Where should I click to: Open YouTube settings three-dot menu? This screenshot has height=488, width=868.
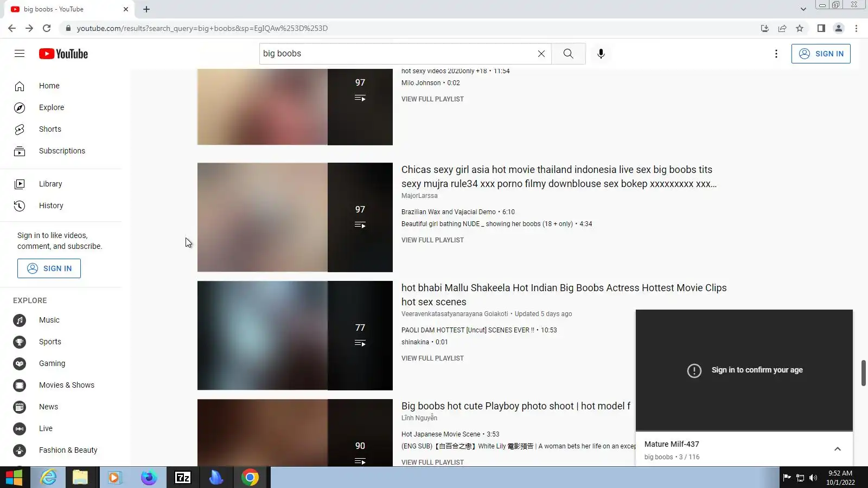click(776, 54)
